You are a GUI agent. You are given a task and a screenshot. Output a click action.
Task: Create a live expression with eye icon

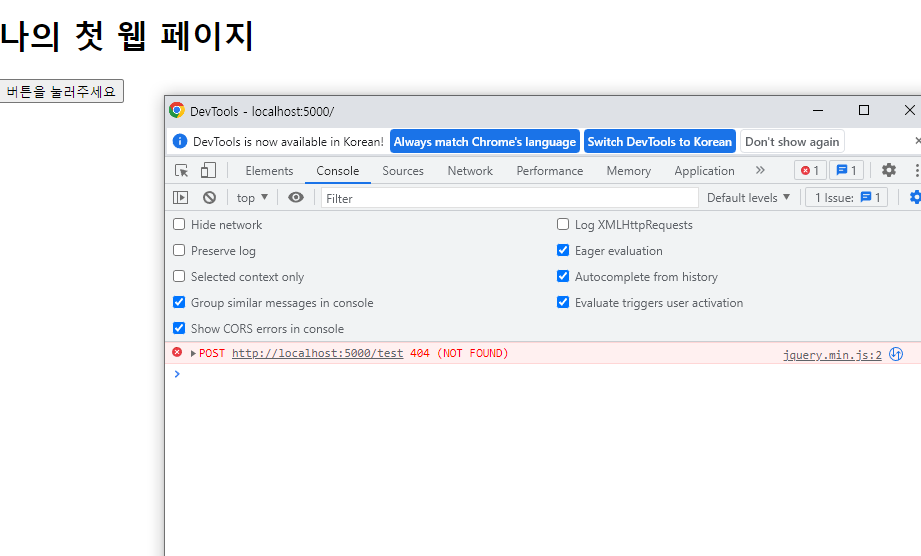[296, 198]
